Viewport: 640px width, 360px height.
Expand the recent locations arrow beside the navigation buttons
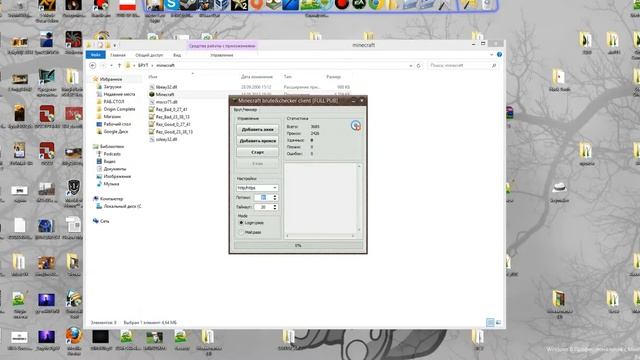[111, 65]
